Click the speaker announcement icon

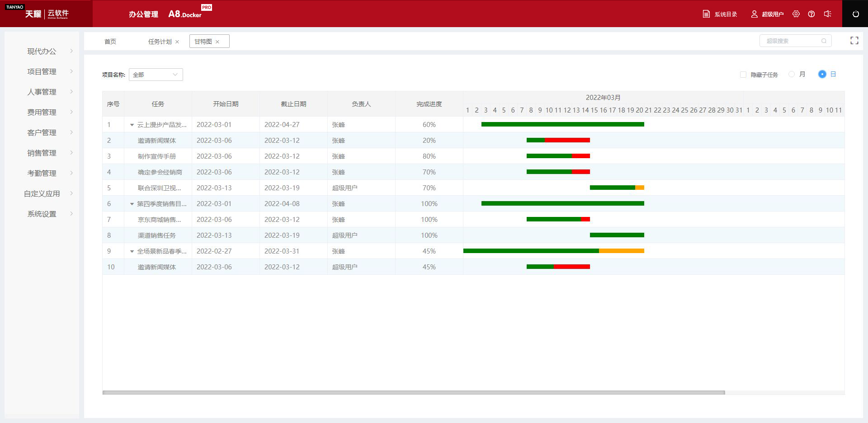click(x=827, y=14)
